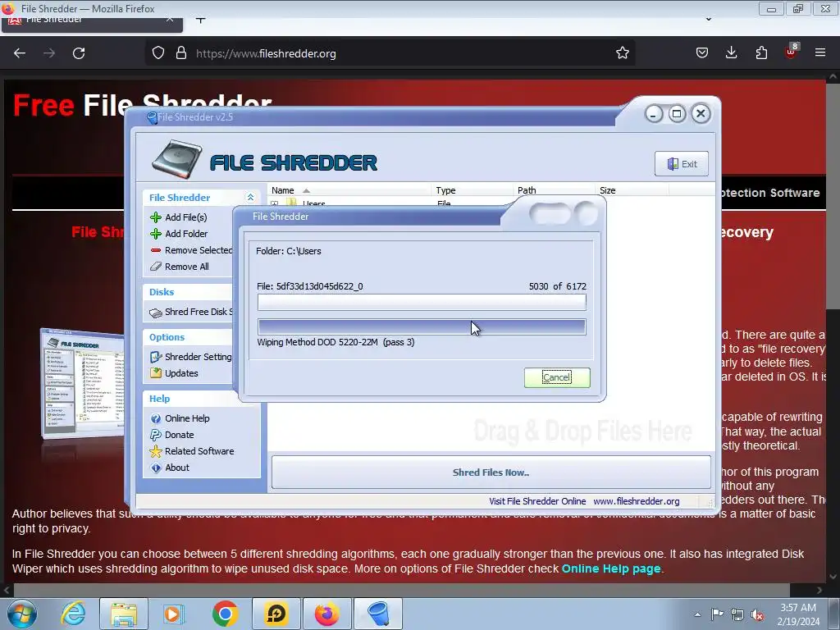
Task: Sort by the Name column header
Action: tap(349, 190)
